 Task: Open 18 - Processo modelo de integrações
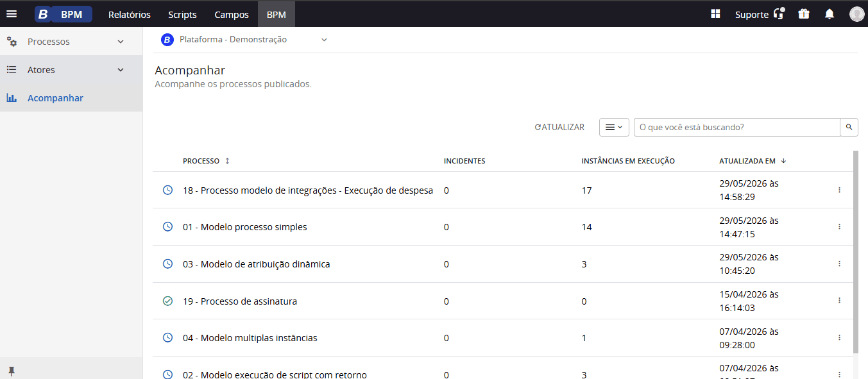(x=308, y=190)
